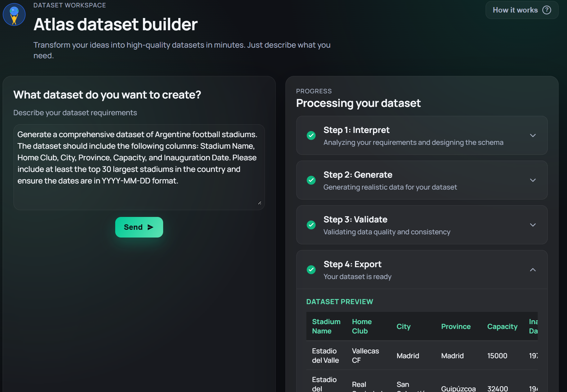
Task: Click the green checkmark on Step 3: Validate
Action: (x=311, y=225)
